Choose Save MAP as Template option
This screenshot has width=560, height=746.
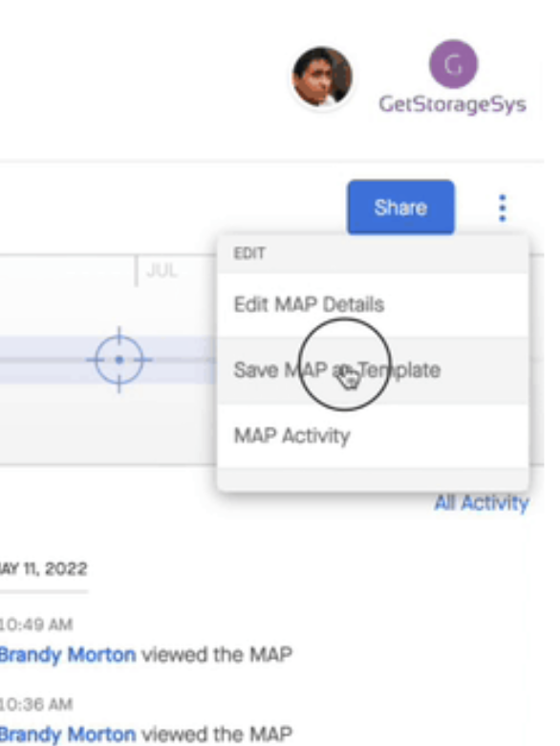click(373, 370)
